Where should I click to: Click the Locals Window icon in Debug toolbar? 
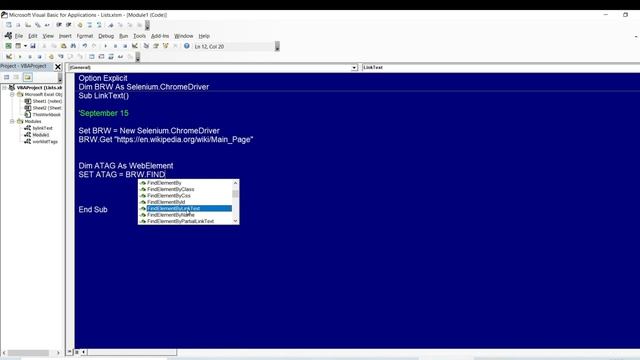click(x=91, y=56)
